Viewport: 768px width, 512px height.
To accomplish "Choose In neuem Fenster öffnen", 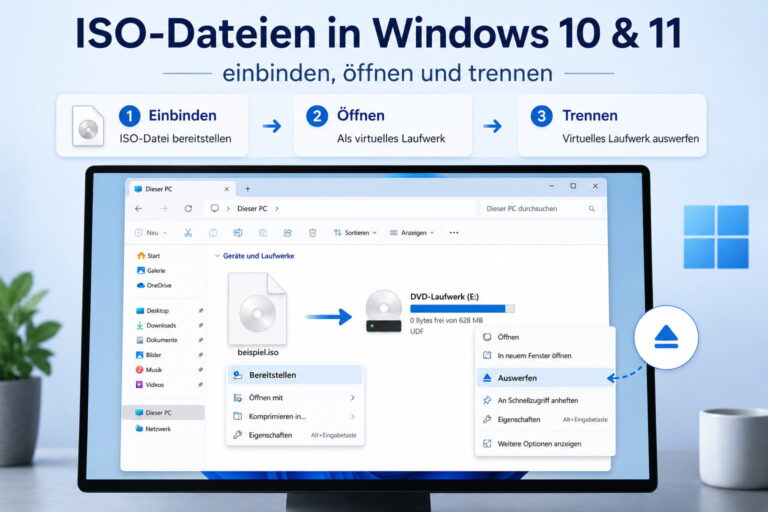I will (545, 356).
